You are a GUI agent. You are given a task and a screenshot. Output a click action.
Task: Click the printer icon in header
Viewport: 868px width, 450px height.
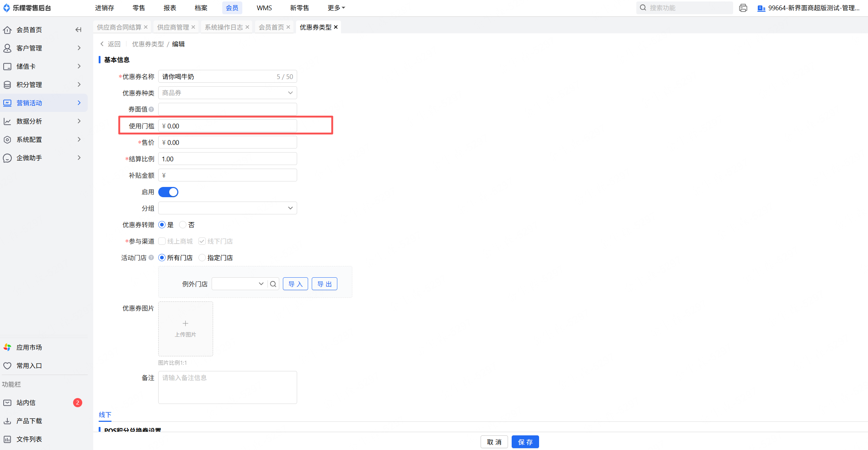coord(743,8)
